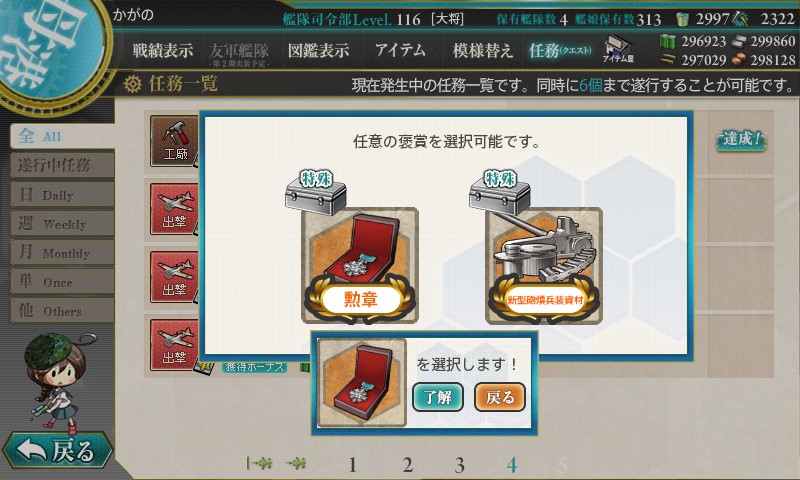Cancel selection with orange 戻る button

pos(499,397)
